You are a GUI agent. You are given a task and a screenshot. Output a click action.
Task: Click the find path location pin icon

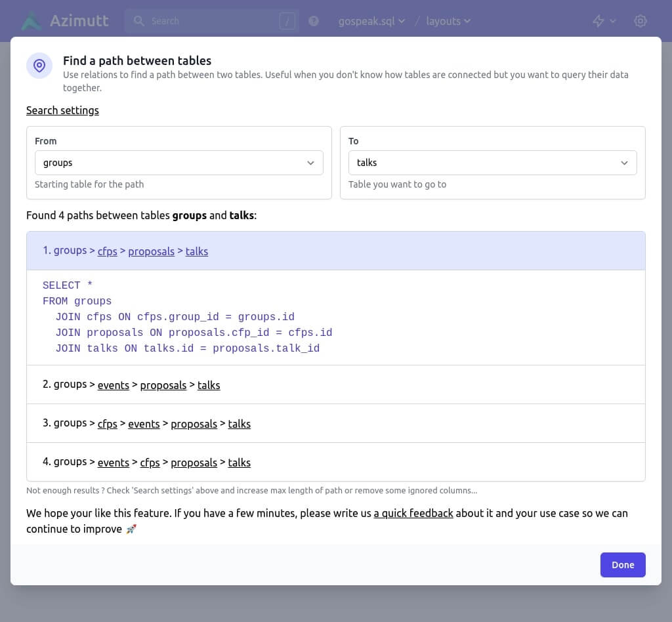click(39, 66)
